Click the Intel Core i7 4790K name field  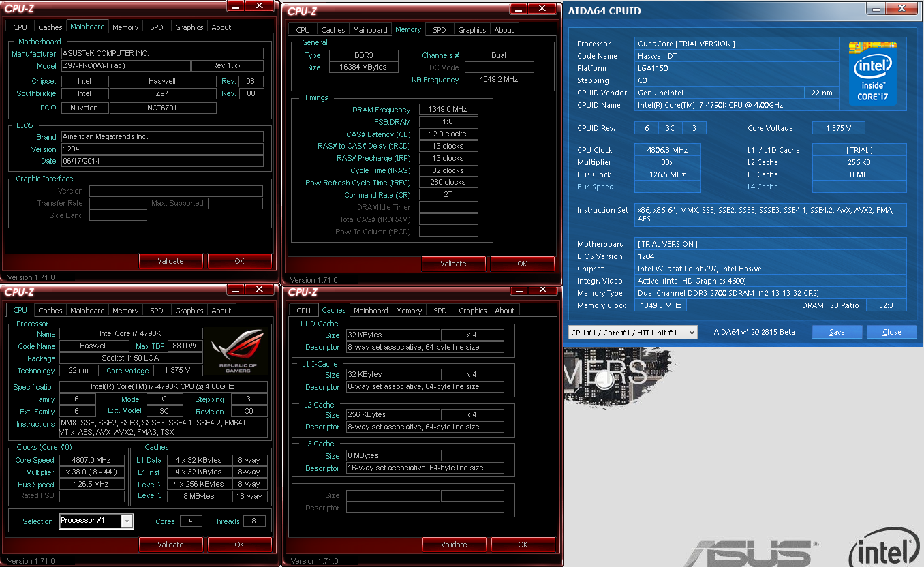[131, 334]
